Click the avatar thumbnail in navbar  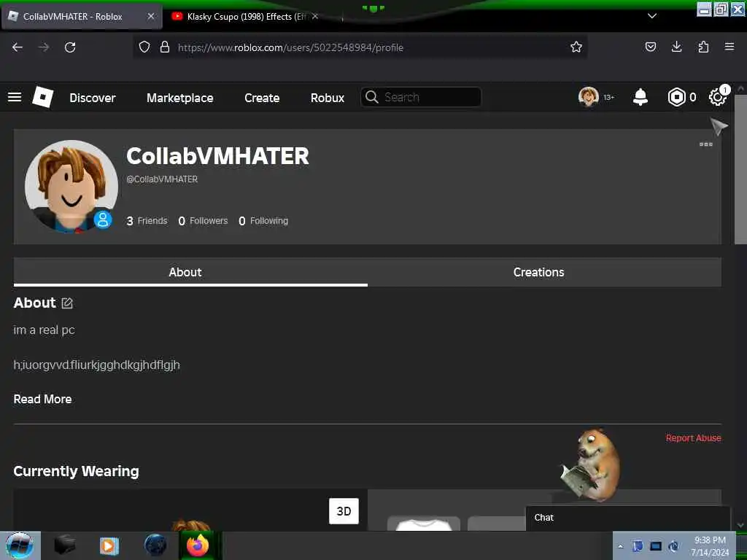(589, 97)
